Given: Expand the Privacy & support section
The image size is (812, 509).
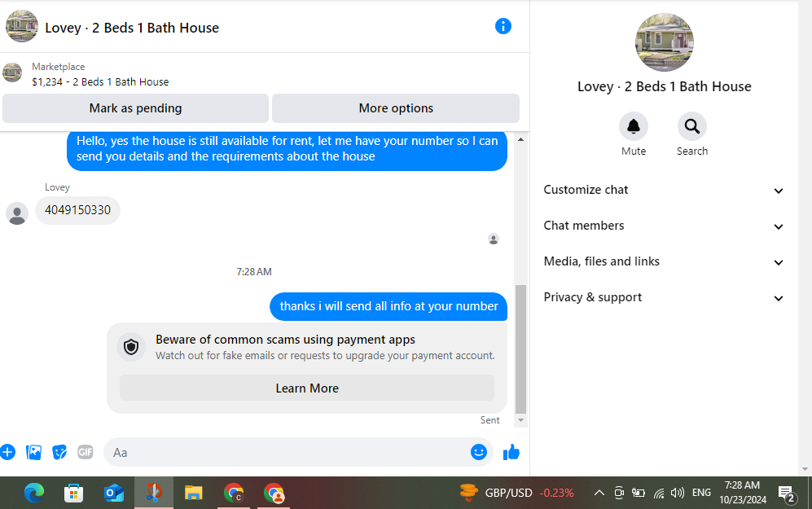Looking at the screenshot, I should [x=664, y=297].
